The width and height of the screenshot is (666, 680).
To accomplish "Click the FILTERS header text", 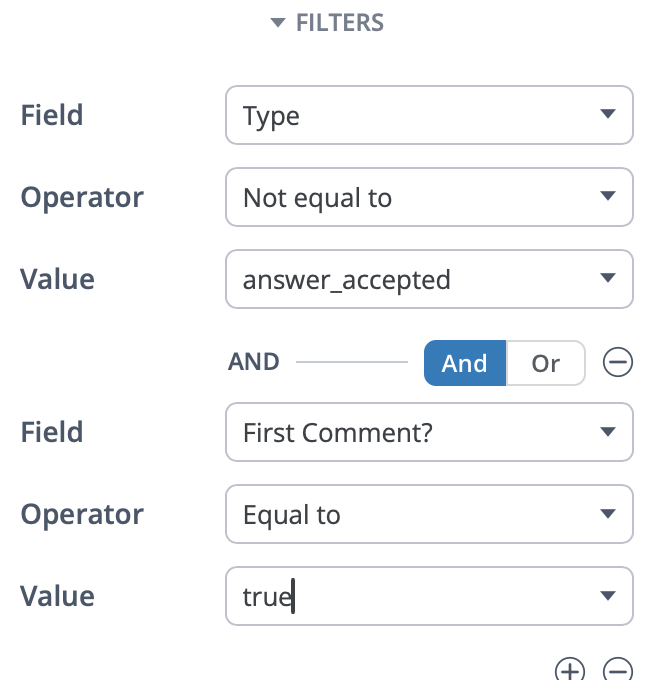I will pos(340,23).
